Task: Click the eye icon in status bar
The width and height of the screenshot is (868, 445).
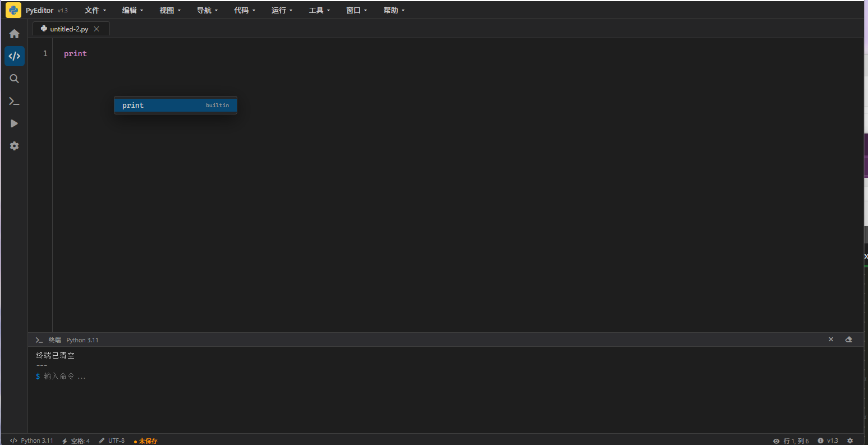Action: click(x=776, y=441)
